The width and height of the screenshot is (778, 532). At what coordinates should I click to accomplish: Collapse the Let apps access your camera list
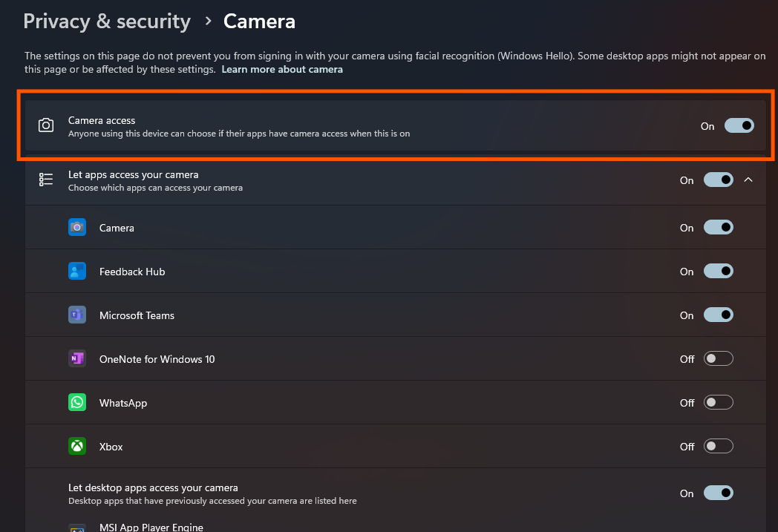coord(748,180)
